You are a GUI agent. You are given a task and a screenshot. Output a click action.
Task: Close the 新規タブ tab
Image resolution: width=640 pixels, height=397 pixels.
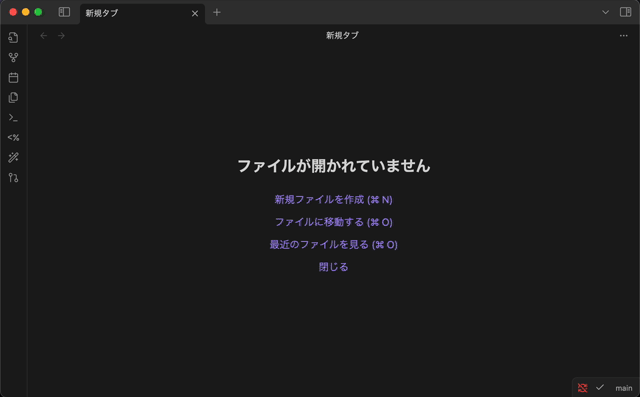[195, 13]
